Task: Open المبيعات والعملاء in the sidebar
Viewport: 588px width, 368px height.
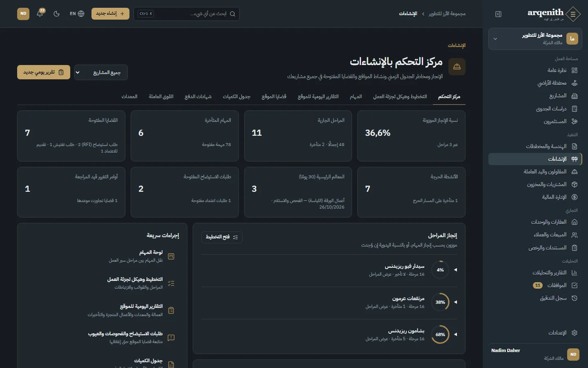Action: pos(535,235)
